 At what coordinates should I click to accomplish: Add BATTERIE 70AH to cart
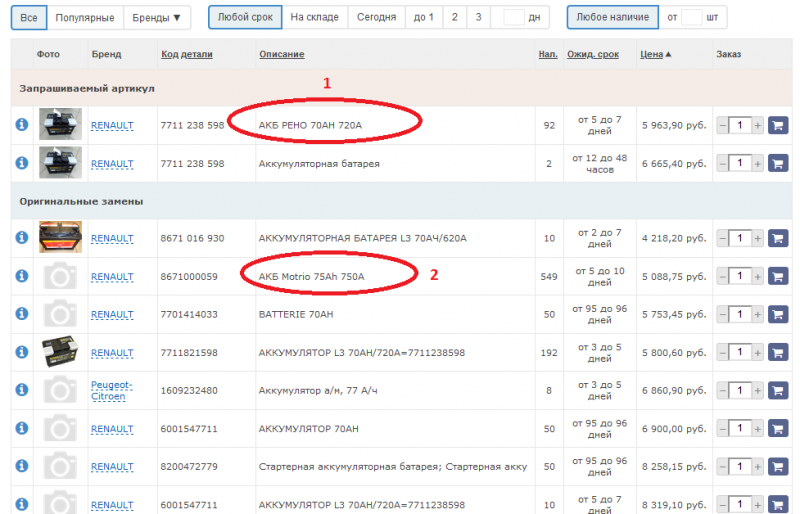778,314
